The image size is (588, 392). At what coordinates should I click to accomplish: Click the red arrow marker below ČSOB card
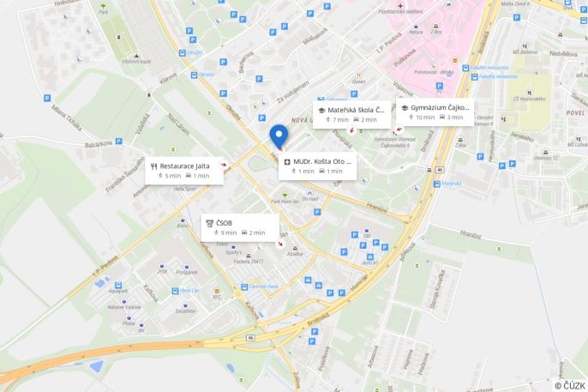(x=279, y=244)
